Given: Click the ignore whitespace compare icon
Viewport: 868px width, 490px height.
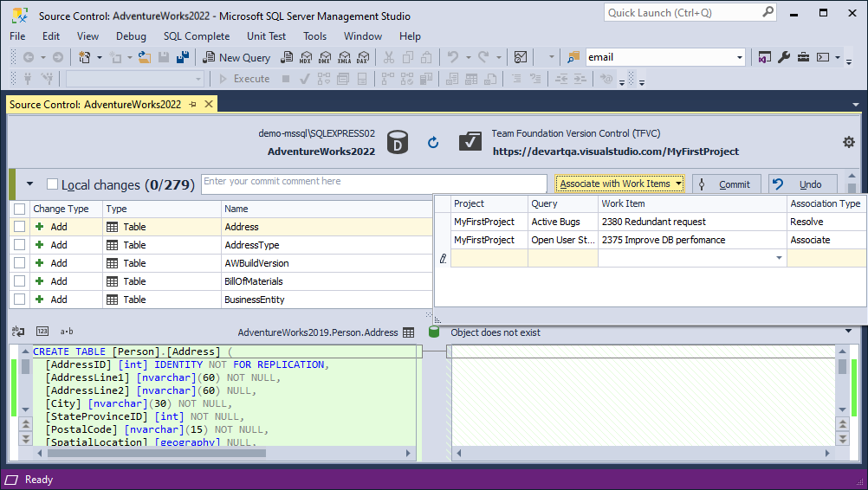Looking at the screenshot, I should click(18, 332).
